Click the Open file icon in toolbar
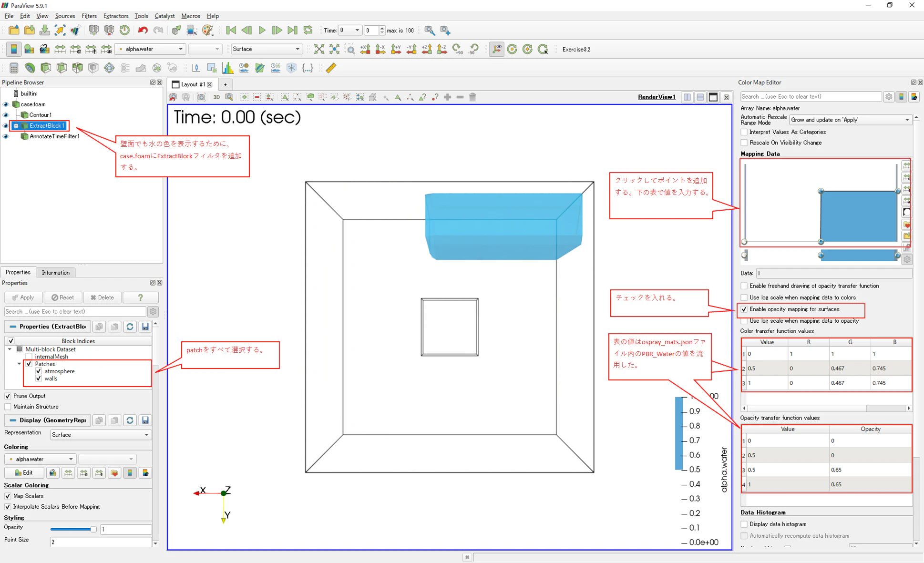Image resolution: width=924 pixels, height=563 pixels. pos(14,30)
